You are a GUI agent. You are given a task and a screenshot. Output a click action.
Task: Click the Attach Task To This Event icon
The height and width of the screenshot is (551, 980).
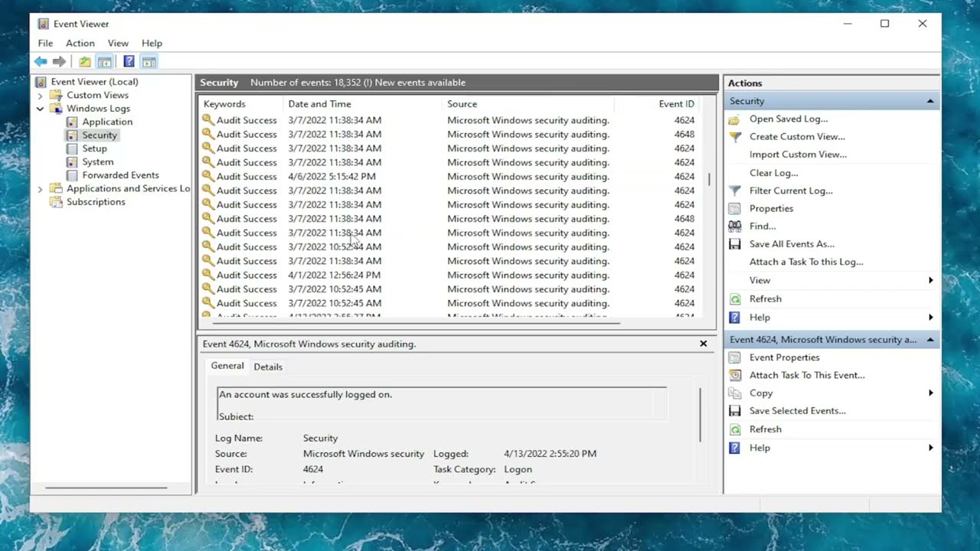pos(735,375)
